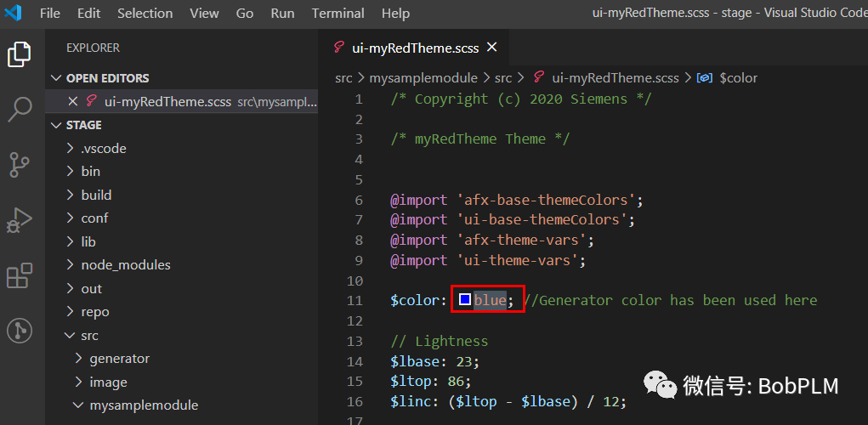Click the ui-myRedTheme.scss breadcrumb segment
This screenshot has width=868, height=425.
616,78
